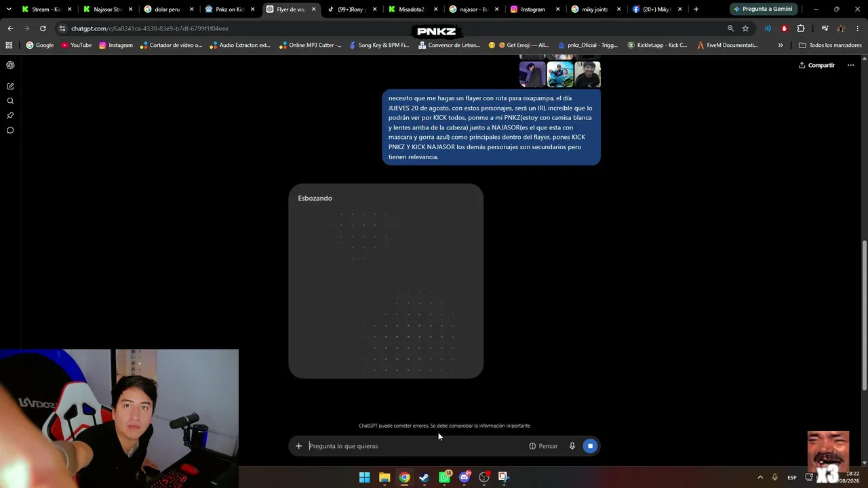Start a new chat with the pencil icon
Screen dimensions: 868x488
click(x=10, y=86)
